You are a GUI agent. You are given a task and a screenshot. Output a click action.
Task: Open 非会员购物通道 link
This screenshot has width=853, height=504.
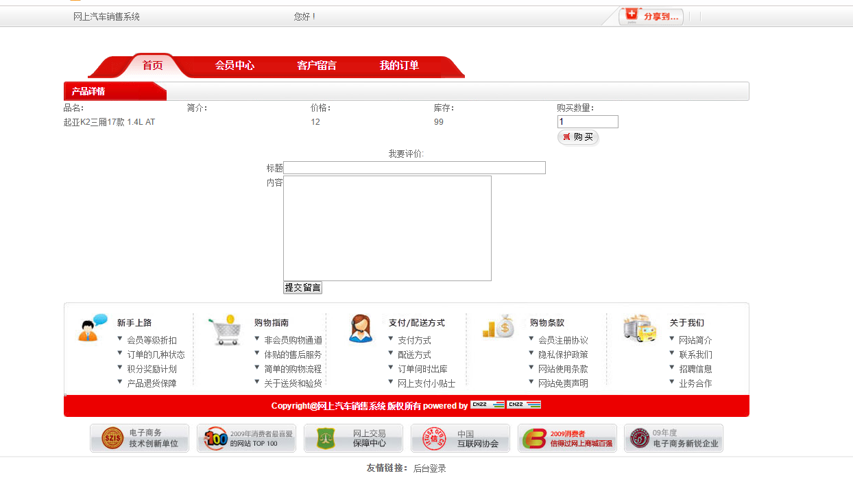pos(293,340)
